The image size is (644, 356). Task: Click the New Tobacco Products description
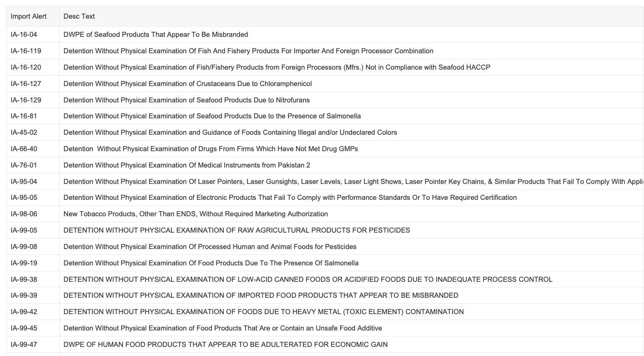coord(196,214)
